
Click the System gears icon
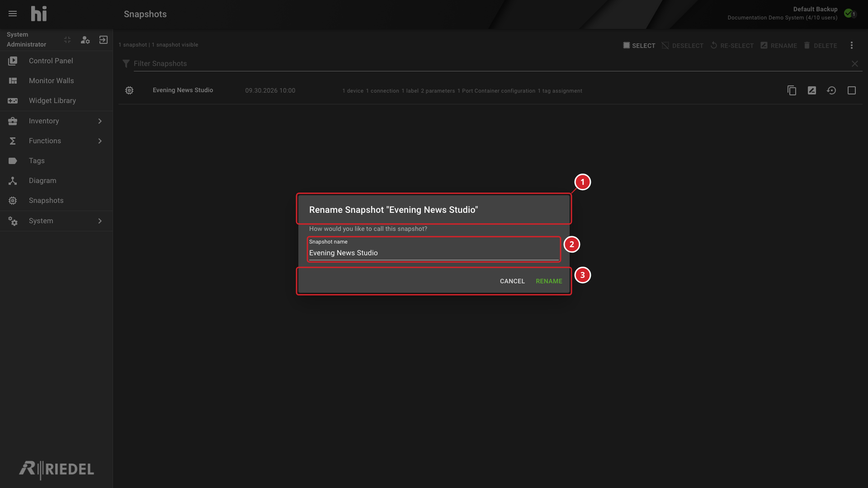[x=13, y=221]
